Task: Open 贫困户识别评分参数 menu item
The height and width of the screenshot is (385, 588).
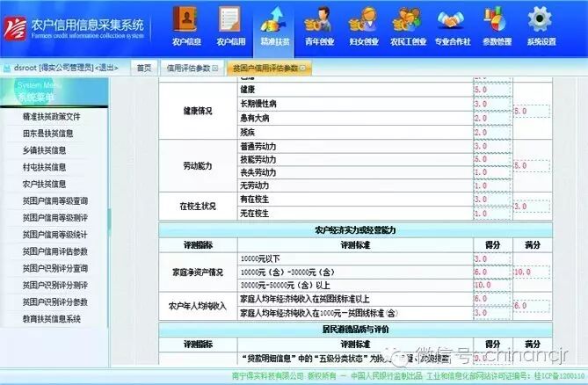Action: [x=55, y=302]
